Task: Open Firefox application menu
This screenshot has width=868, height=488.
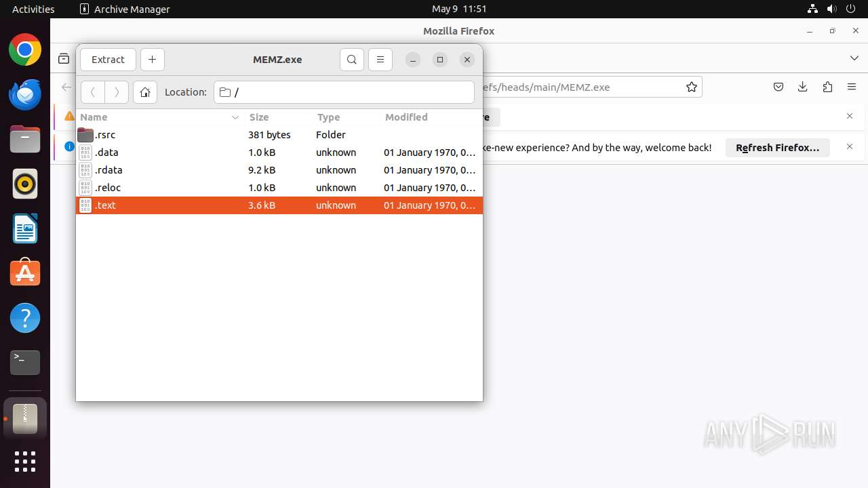Action: tap(852, 87)
